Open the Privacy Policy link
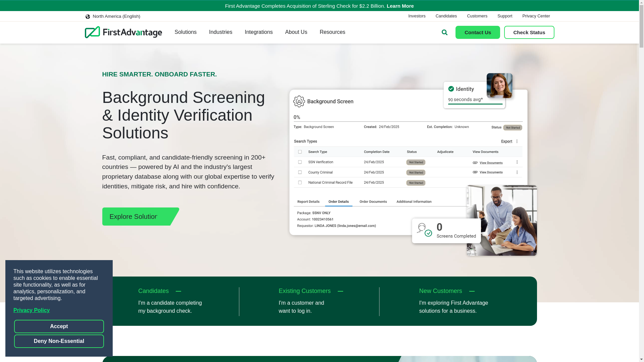The image size is (644, 362). coord(32,310)
